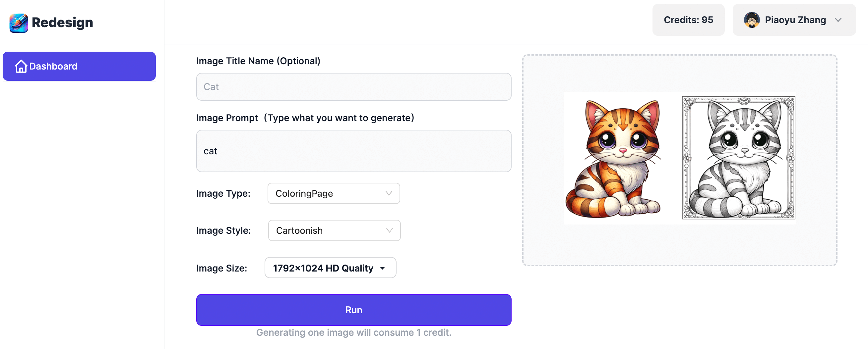Collapse the ColoringPage selection chevron
The width and height of the screenshot is (868, 349).
tap(389, 193)
